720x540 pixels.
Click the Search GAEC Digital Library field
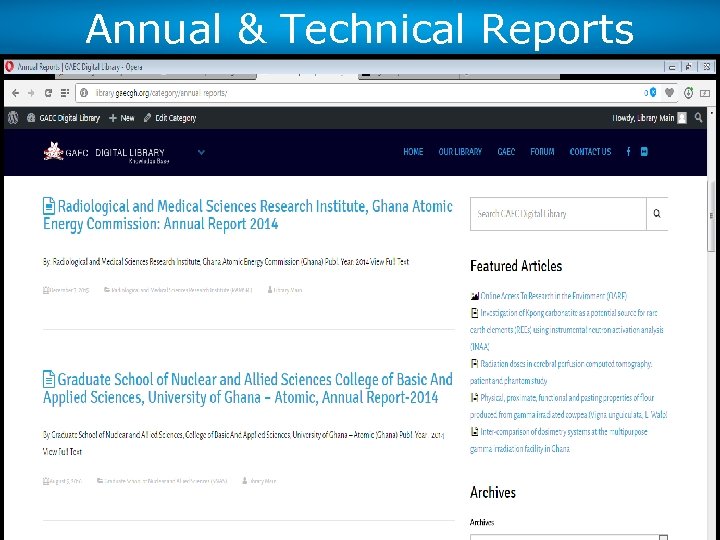click(x=558, y=214)
